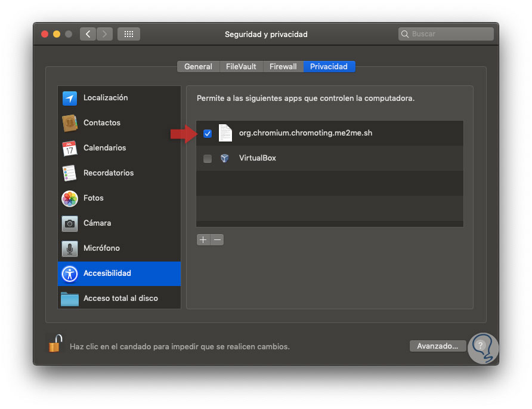Add an app with plus button
532x409 pixels.
tap(203, 240)
